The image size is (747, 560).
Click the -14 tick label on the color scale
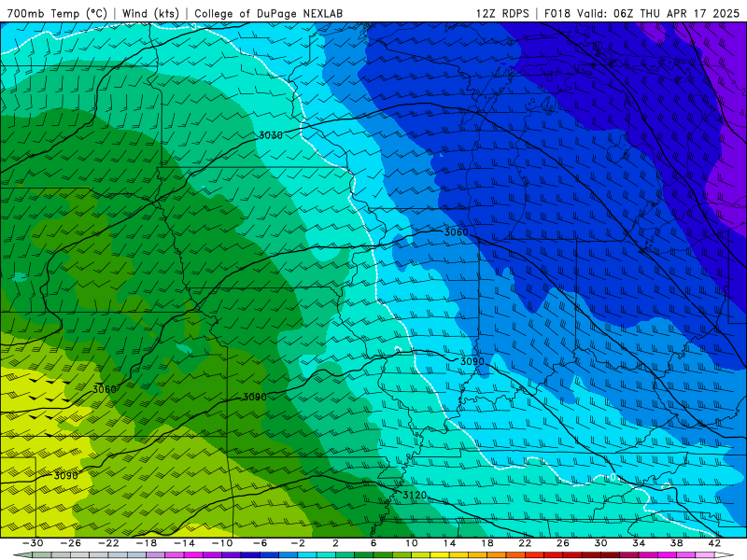[x=184, y=543]
